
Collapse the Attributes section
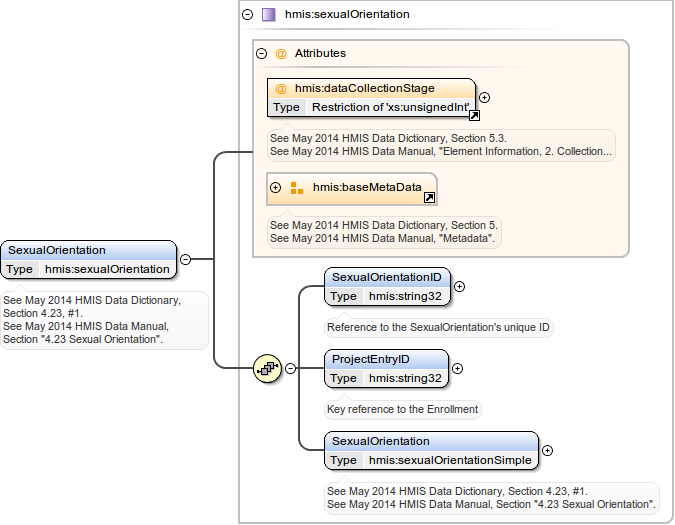coord(261,54)
